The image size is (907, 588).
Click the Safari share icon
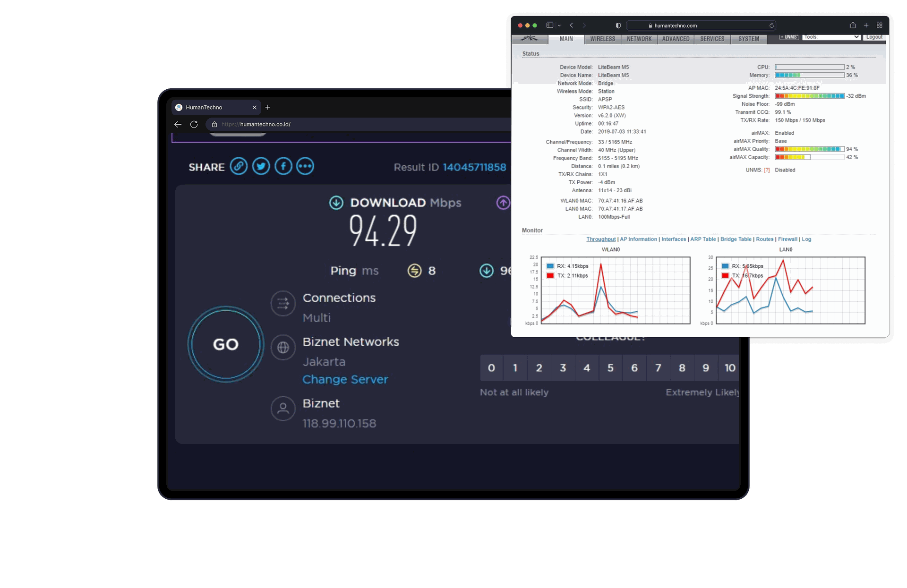click(x=853, y=25)
